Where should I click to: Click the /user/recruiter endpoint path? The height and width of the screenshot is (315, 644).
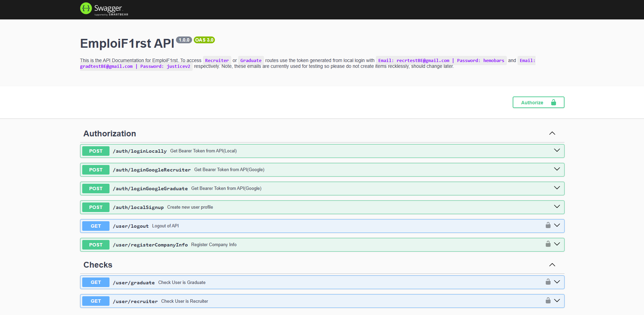pos(135,301)
